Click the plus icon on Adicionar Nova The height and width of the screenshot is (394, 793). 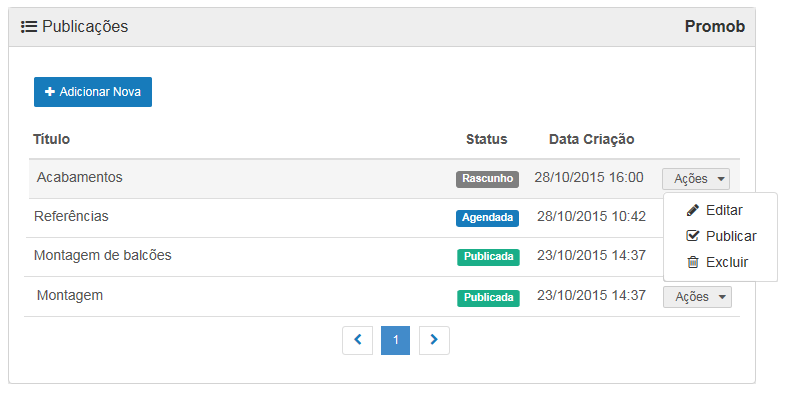[50, 92]
